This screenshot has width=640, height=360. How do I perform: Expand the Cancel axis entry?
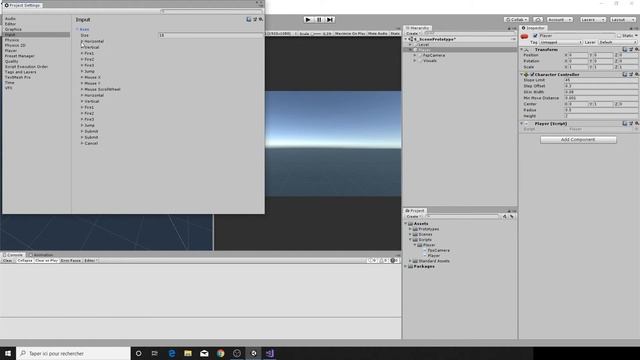(82, 143)
